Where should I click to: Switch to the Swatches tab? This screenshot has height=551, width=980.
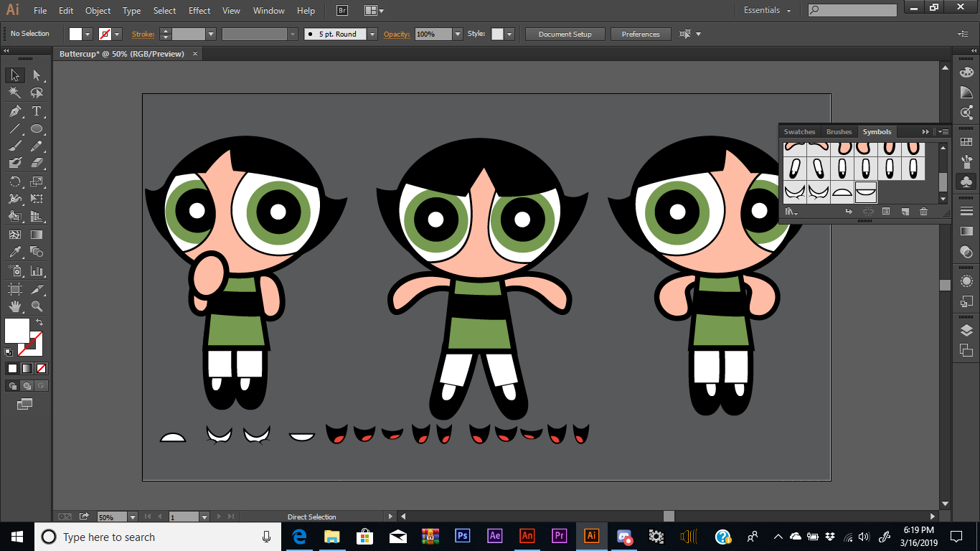point(799,132)
